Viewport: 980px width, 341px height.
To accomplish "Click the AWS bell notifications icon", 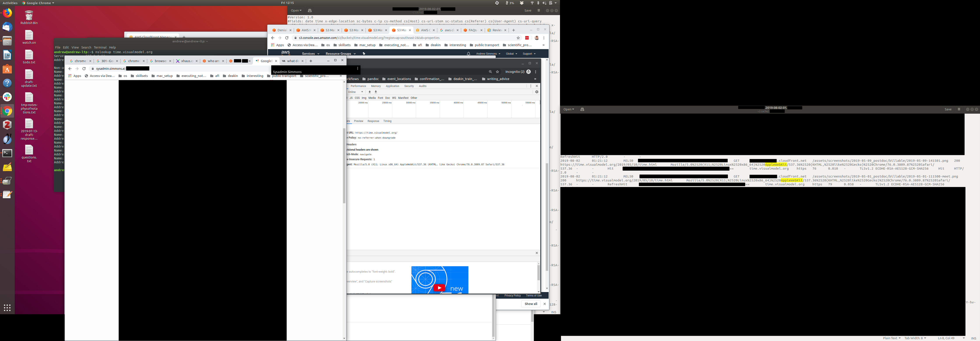I will tap(468, 54).
